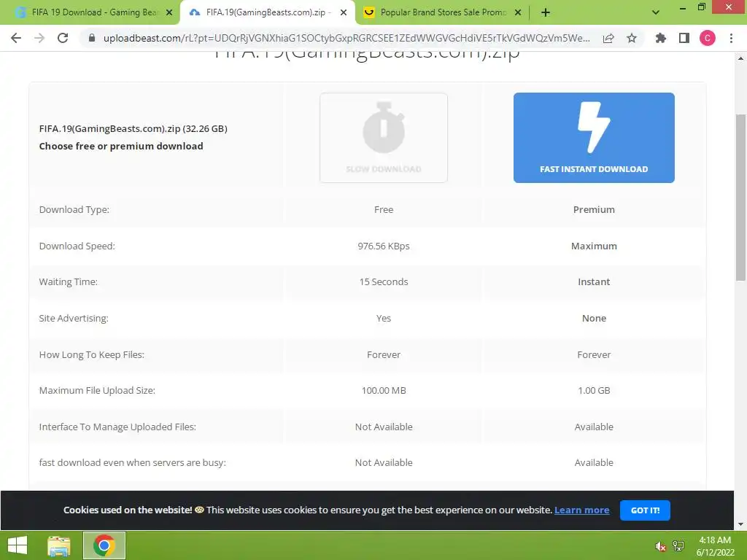
Task: Click the browser forward arrow
Action: coord(39,38)
